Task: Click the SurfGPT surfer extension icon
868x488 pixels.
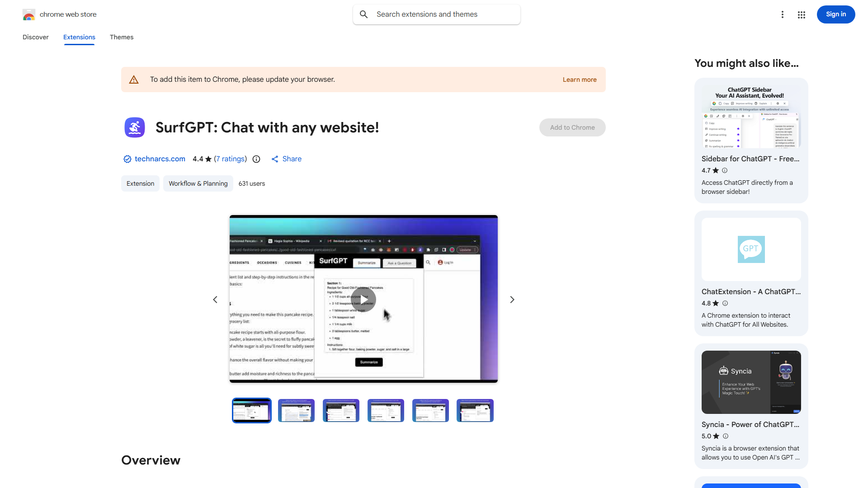Action: coord(135,127)
